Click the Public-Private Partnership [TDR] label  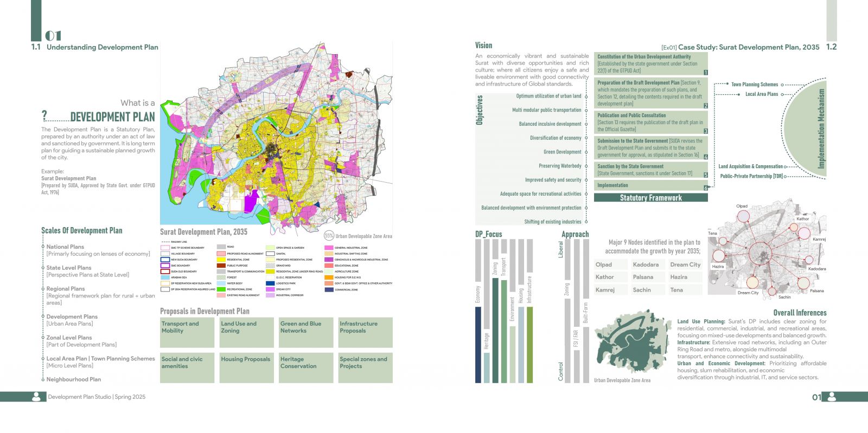(x=751, y=176)
